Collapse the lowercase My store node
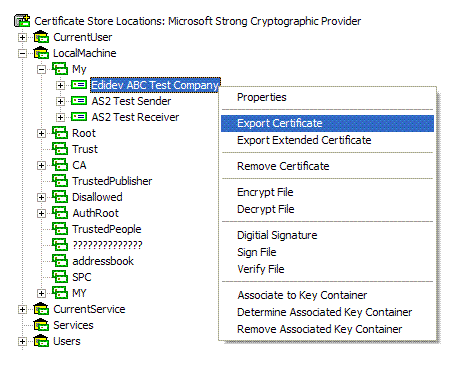473x371 pixels. click(x=41, y=69)
